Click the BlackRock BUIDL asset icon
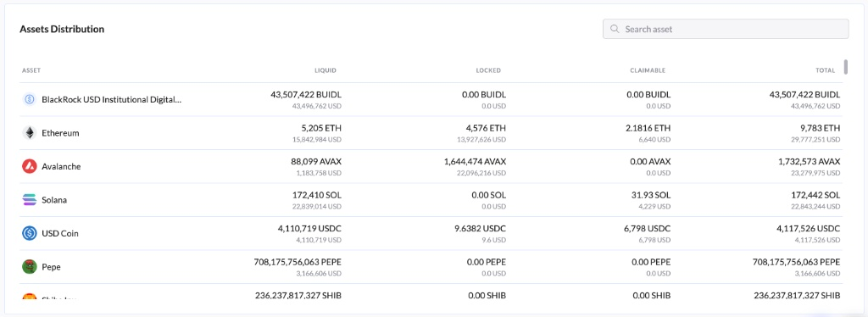Screen dimensions: 868x317 [x=30, y=99]
